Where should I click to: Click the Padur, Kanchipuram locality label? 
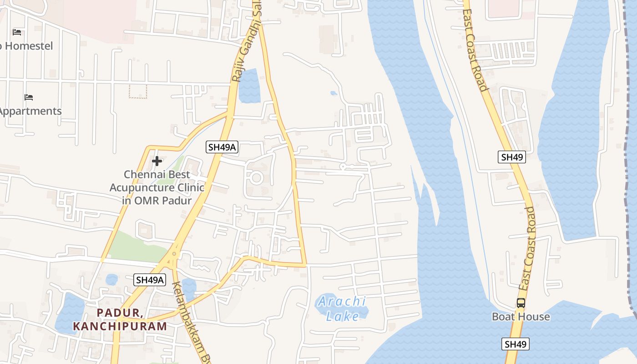pyautogui.click(x=120, y=319)
